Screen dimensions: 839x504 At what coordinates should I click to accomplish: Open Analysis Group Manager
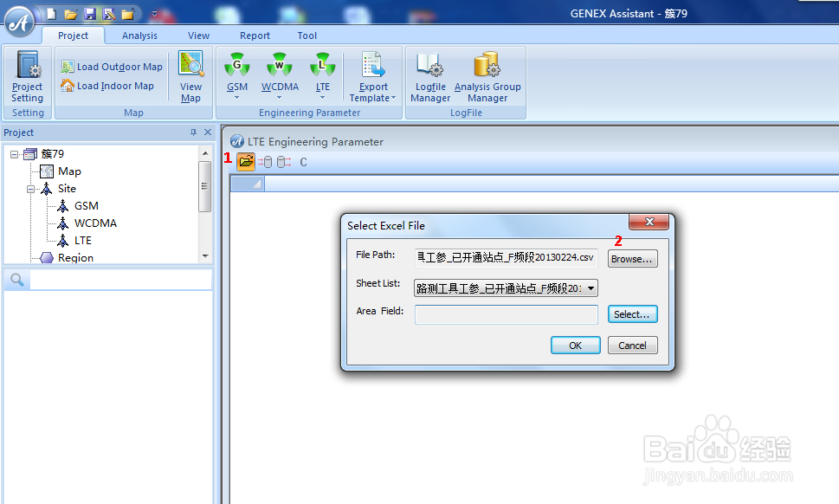click(487, 76)
